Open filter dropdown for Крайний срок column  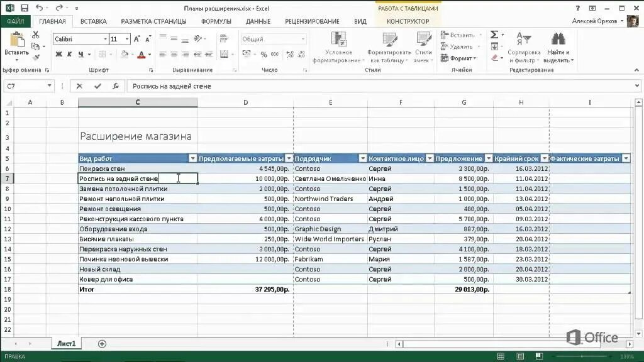tap(545, 158)
